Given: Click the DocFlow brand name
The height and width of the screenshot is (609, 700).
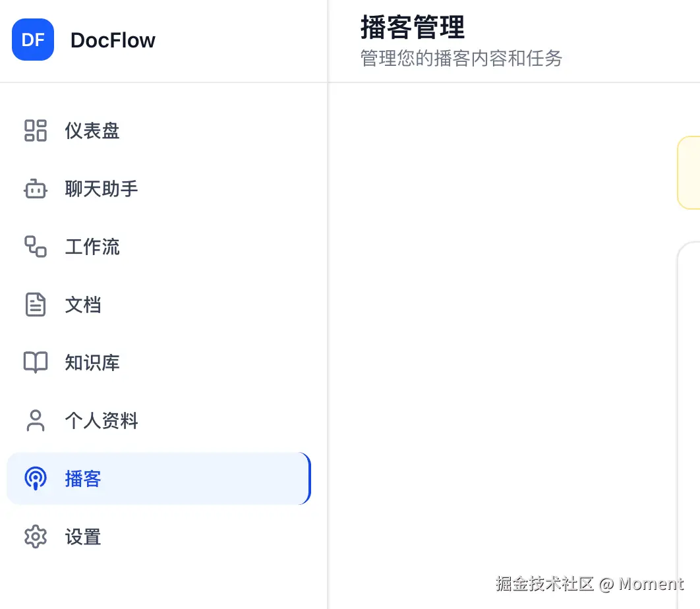Looking at the screenshot, I should point(113,40).
